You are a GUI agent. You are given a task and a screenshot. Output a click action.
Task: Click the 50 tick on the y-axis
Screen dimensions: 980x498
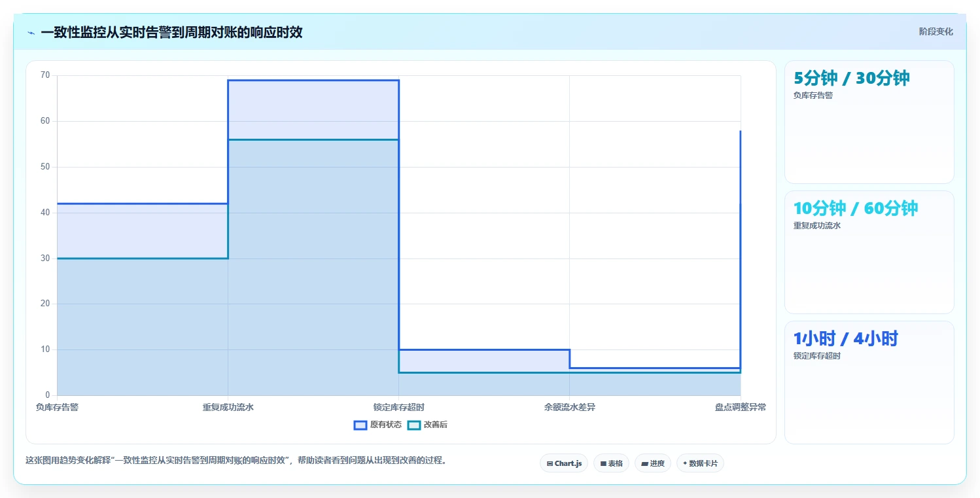coord(45,167)
